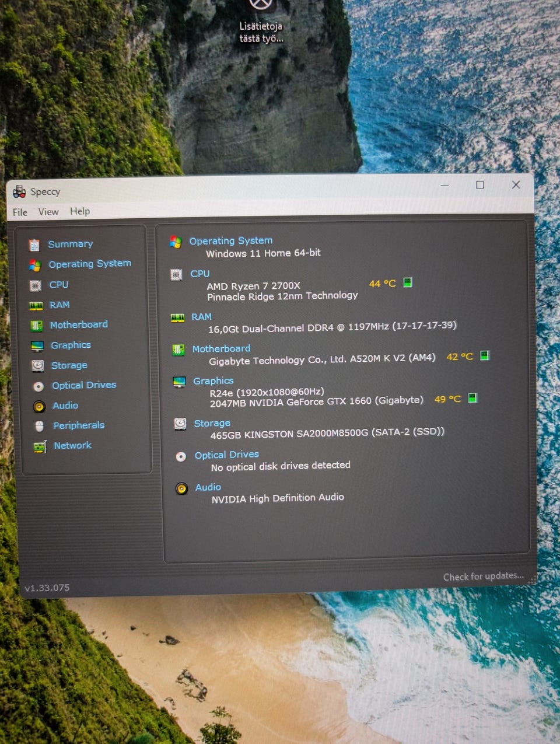Click the Peripherals mouse icon in sidebar

click(40, 427)
